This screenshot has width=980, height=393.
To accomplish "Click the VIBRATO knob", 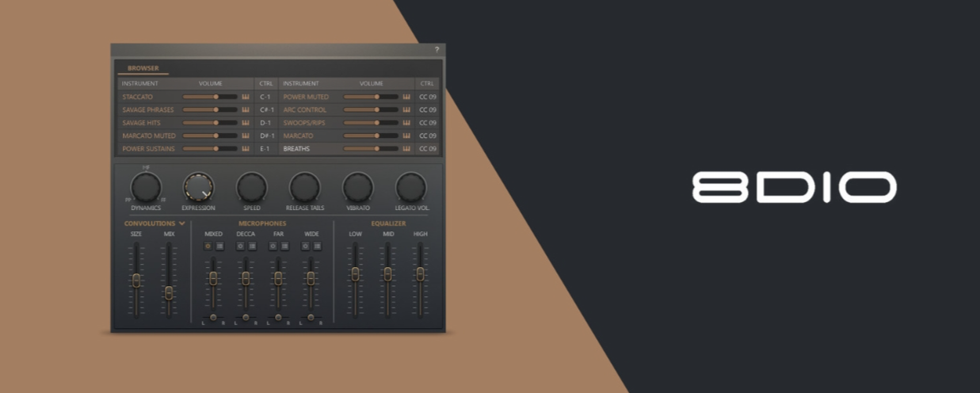I will click(x=357, y=187).
